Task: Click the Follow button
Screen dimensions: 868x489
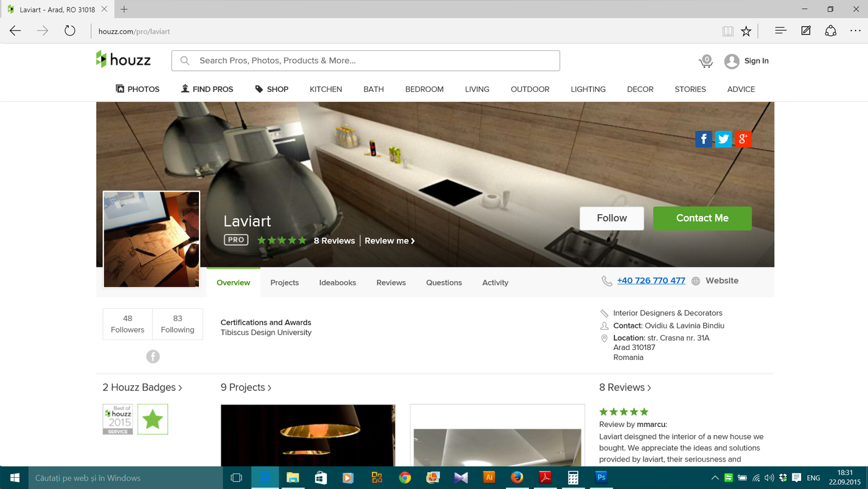Action: coord(612,218)
